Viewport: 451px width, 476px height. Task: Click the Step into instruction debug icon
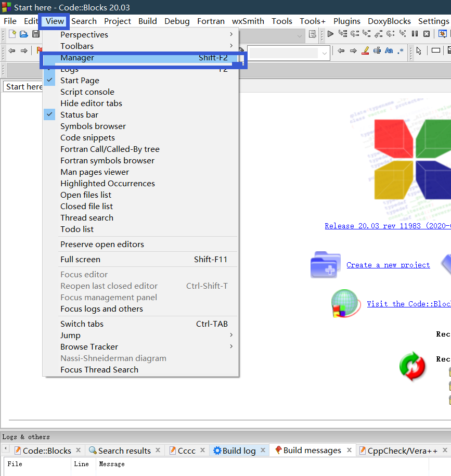coord(403,34)
